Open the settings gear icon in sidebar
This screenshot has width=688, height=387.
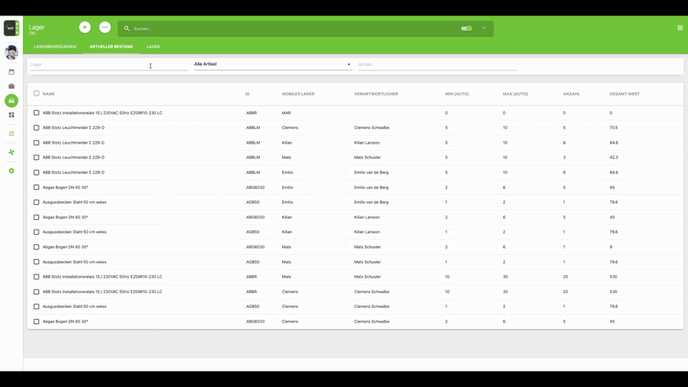point(11,171)
